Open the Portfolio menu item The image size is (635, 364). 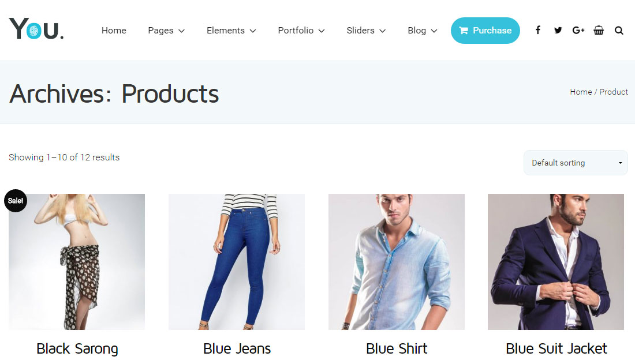coord(301,31)
